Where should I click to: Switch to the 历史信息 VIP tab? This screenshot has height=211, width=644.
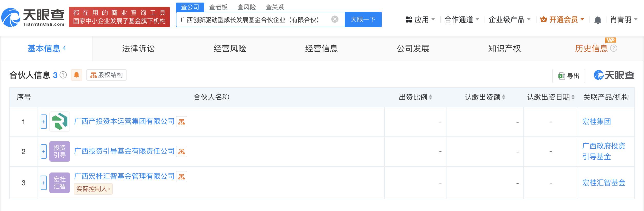click(591, 49)
